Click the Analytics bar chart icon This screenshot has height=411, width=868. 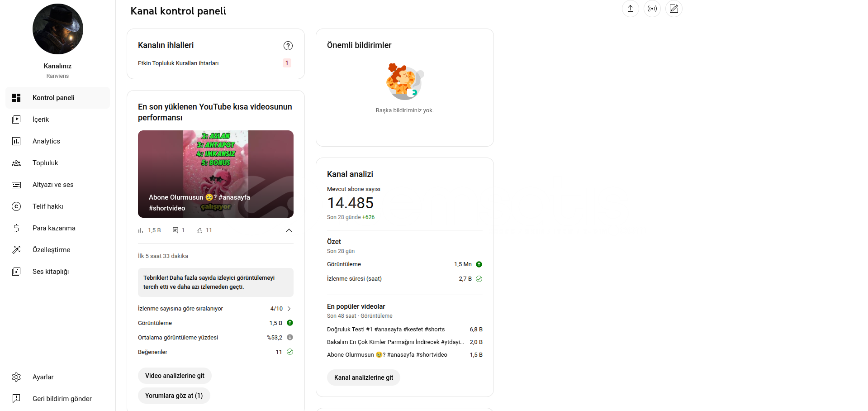[x=16, y=141]
